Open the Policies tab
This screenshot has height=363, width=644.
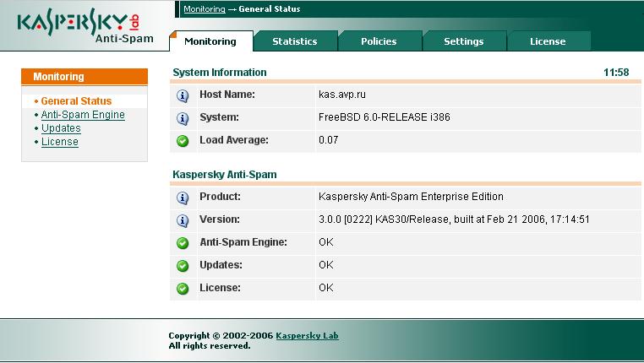[x=379, y=41]
